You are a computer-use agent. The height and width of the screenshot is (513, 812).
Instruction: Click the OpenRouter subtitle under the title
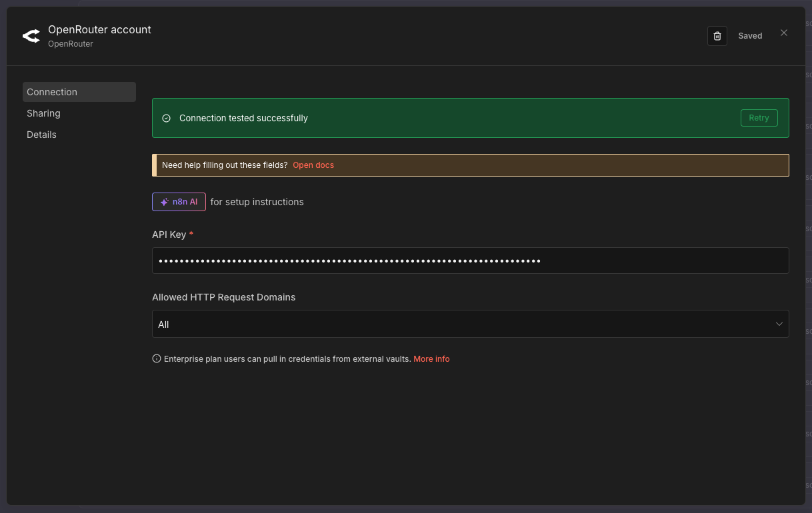click(71, 44)
